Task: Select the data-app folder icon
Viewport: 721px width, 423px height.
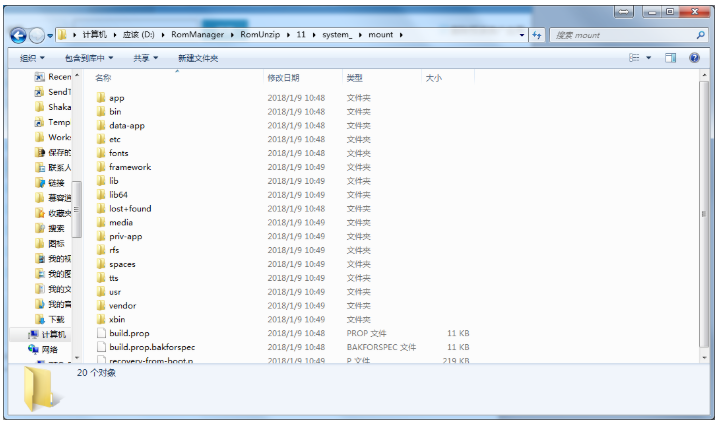Action: pyautogui.click(x=101, y=125)
